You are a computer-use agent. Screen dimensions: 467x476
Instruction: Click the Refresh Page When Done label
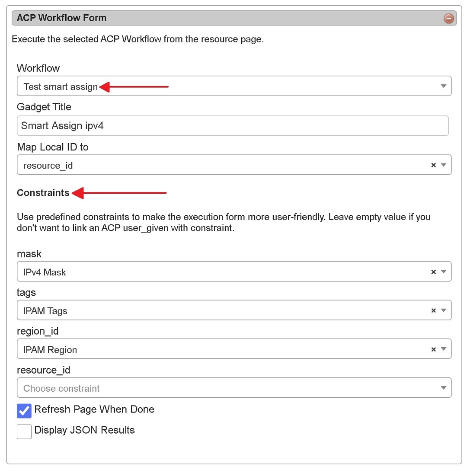tap(94, 409)
